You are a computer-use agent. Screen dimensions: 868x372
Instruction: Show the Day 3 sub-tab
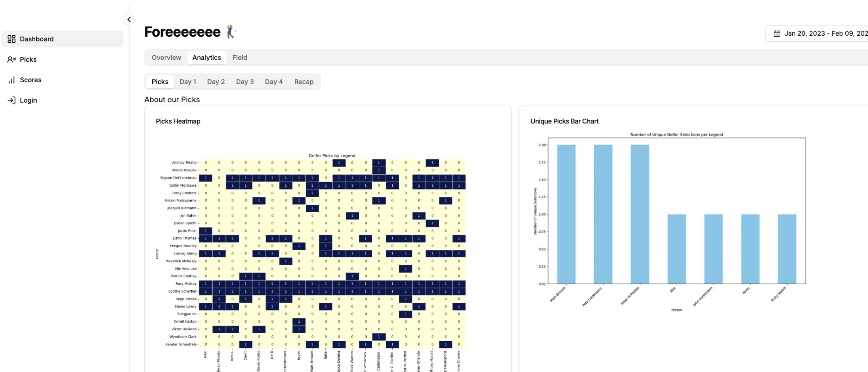[245, 82]
